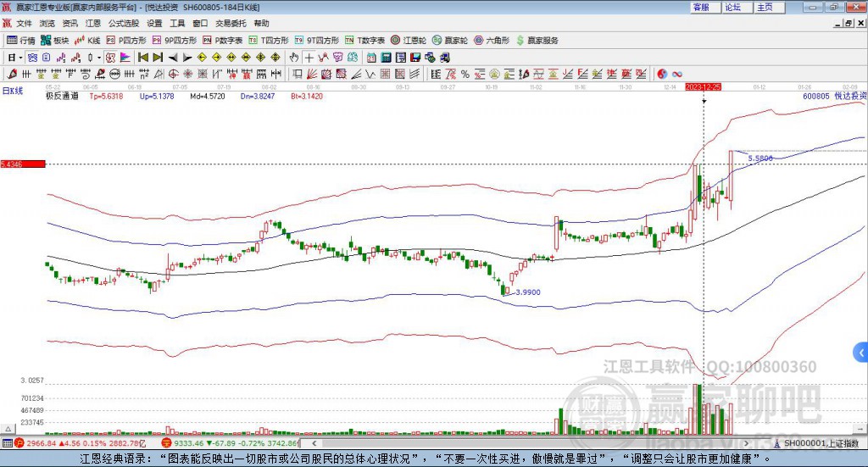Open the 窗口 menu
Viewport: 868px width, 467px height.
click(200, 23)
